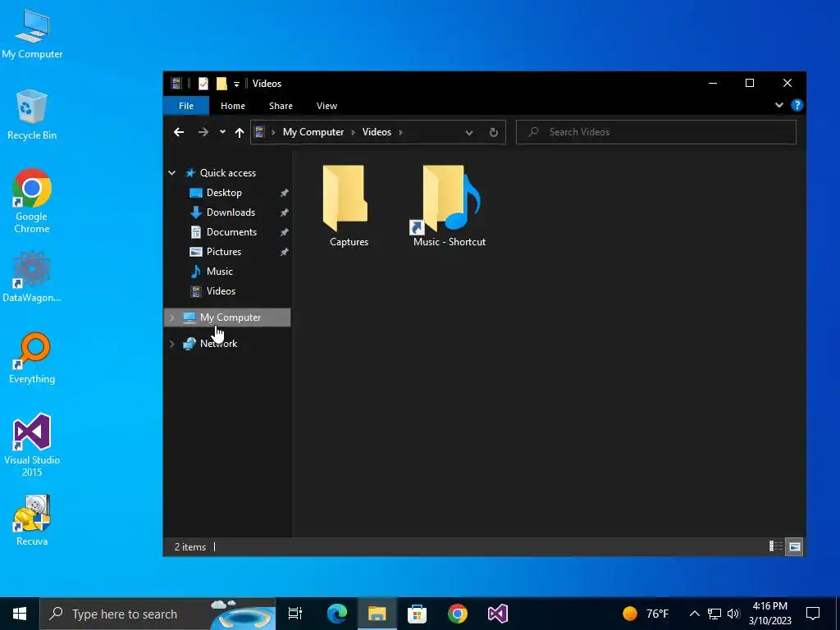The image size is (840, 630).
Task: Click the path folder icon in the address bar
Action: pos(259,132)
